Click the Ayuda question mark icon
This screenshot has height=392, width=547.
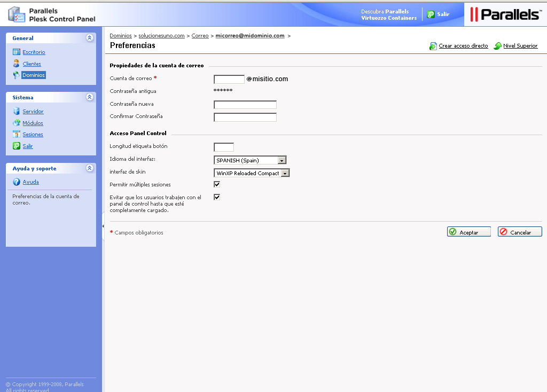click(17, 182)
